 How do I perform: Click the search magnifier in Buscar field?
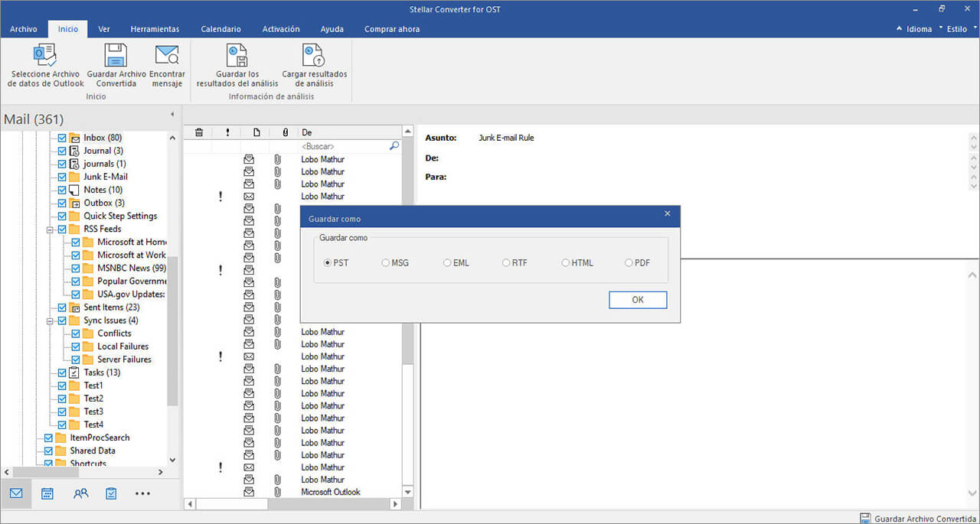coord(394,145)
